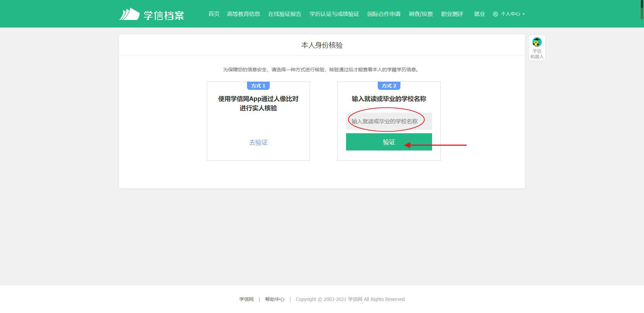Image resolution: width=644 pixels, height=313 pixels.
Task: Click the 学信档案 logo
Action: pos(152,14)
